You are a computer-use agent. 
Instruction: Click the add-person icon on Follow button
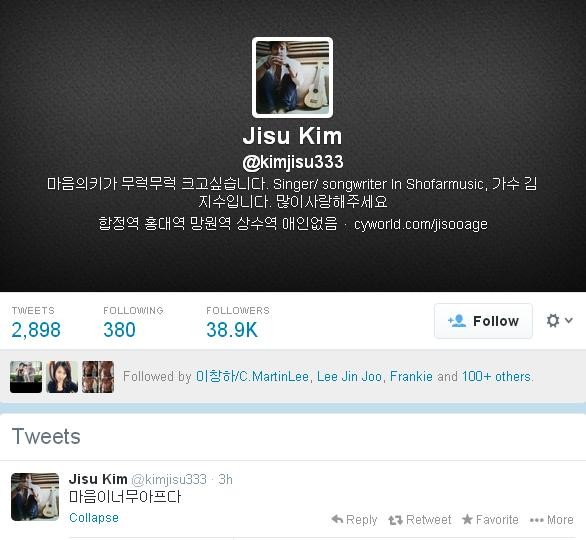pos(457,321)
